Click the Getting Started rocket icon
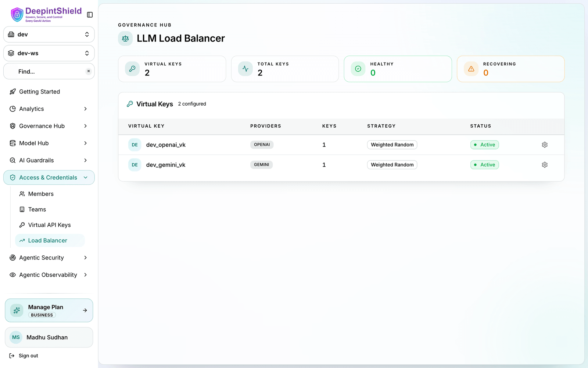588x368 pixels. pyautogui.click(x=12, y=92)
